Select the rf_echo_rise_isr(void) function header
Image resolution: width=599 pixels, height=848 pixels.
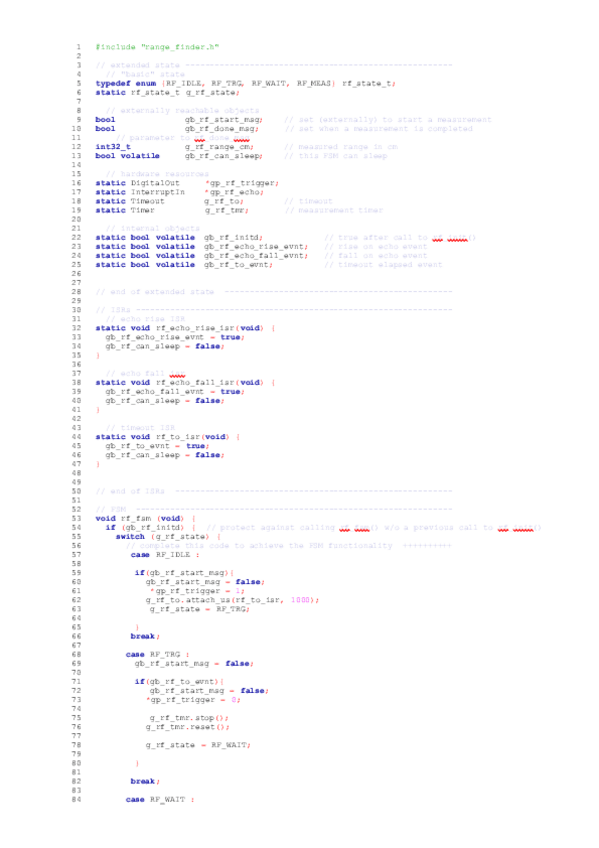pyautogui.click(x=185, y=328)
